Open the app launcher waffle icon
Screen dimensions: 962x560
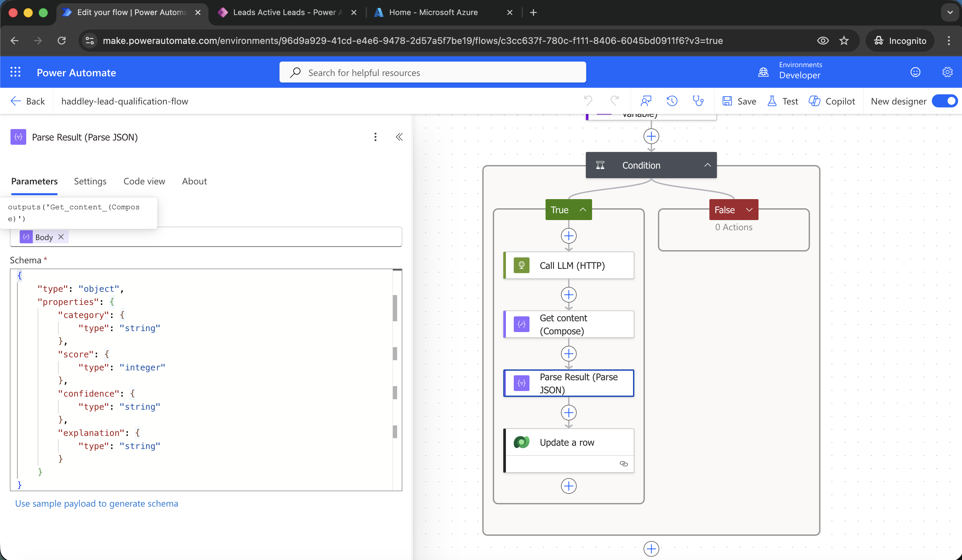pyautogui.click(x=15, y=72)
